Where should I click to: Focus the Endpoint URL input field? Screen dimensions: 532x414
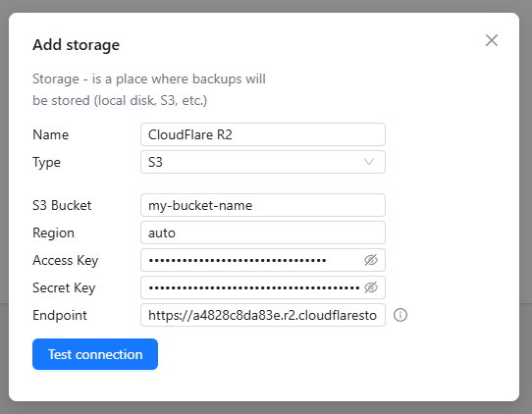pos(263,315)
